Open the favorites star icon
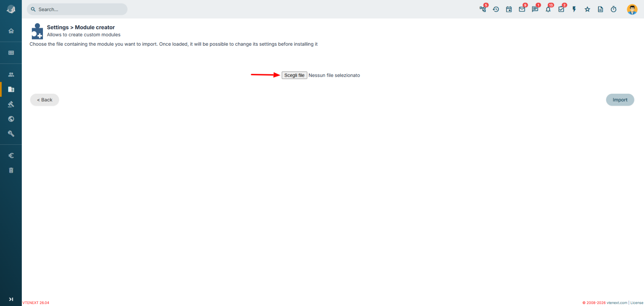644x306 pixels. (587, 9)
